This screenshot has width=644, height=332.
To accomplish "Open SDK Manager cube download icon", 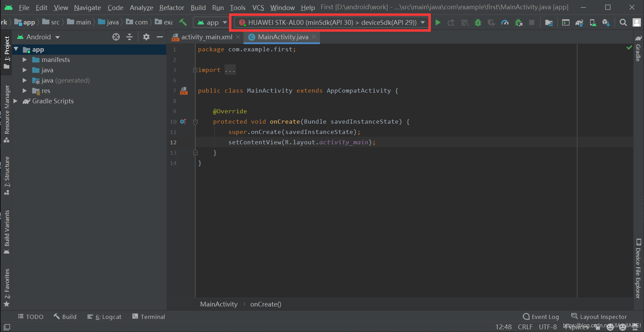I will (x=606, y=23).
